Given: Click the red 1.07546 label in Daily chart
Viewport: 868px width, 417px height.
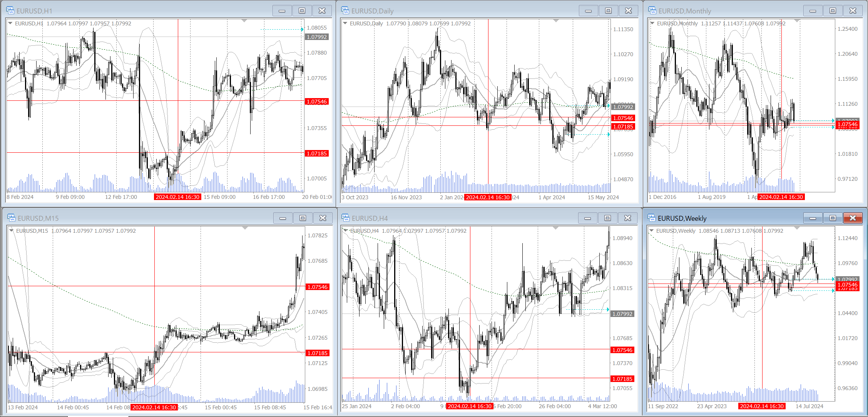Looking at the screenshot, I should pyautogui.click(x=623, y=118).
